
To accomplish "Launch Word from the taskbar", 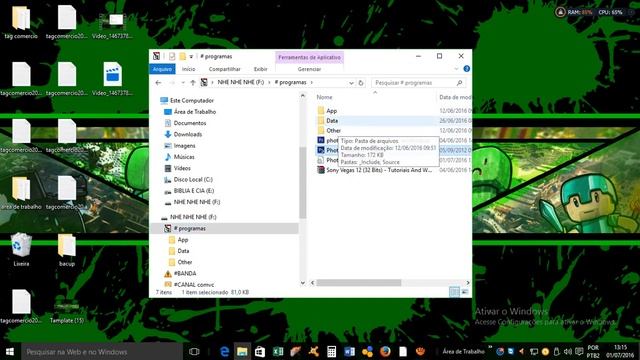I will tap(349, 351).
